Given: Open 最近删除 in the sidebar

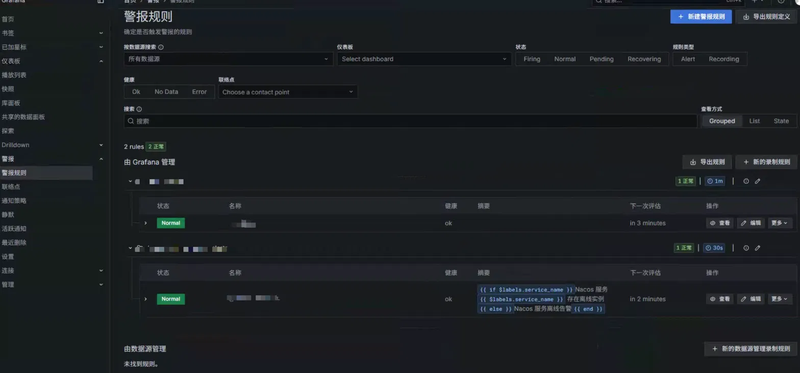Looking at the screenshot, I should (14, 242).
